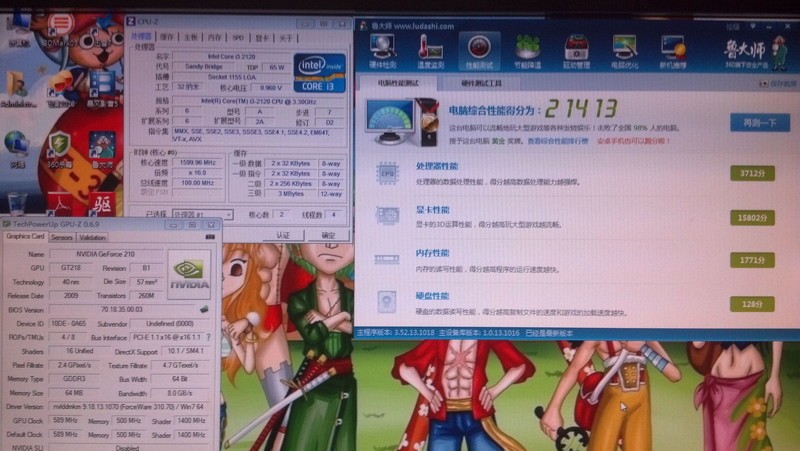Click the 1599.96 MHz core speed value

[x=198, y=163]
